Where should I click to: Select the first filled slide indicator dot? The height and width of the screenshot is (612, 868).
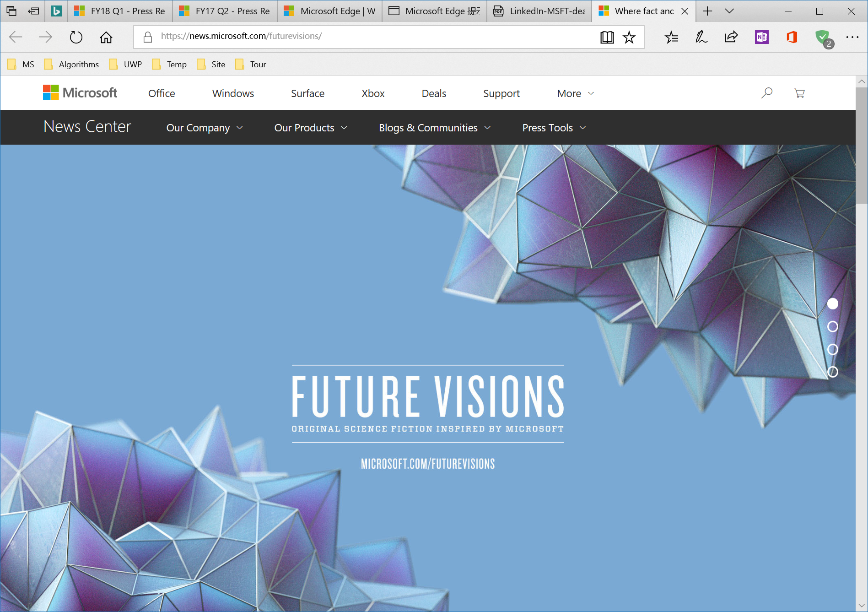[833, 303]
